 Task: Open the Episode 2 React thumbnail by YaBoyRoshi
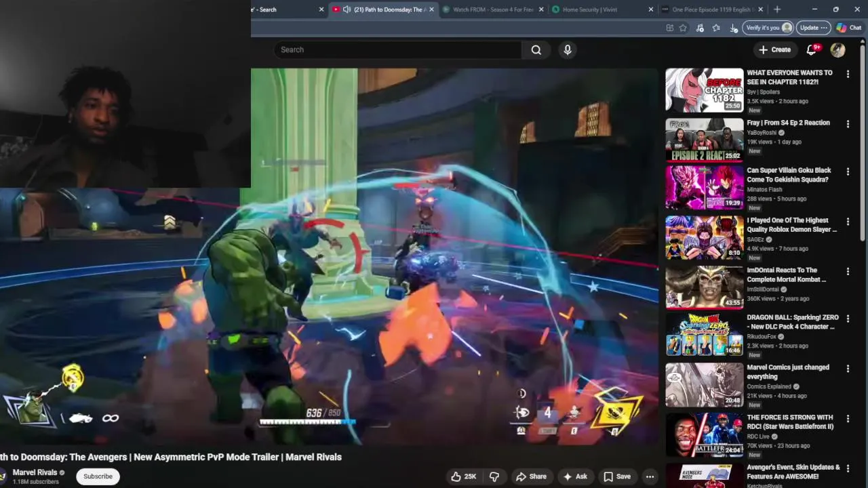coord(704,140)
